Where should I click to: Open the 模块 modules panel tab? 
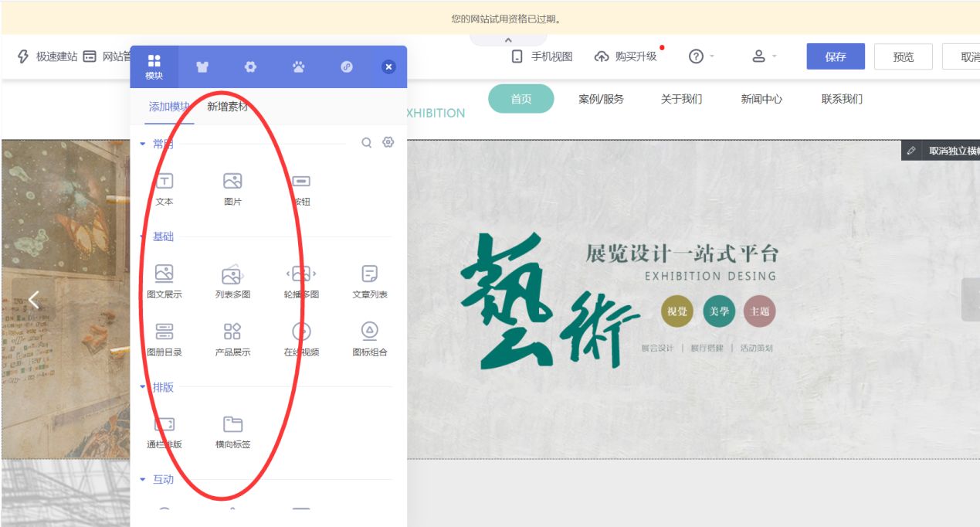point(154,66)
